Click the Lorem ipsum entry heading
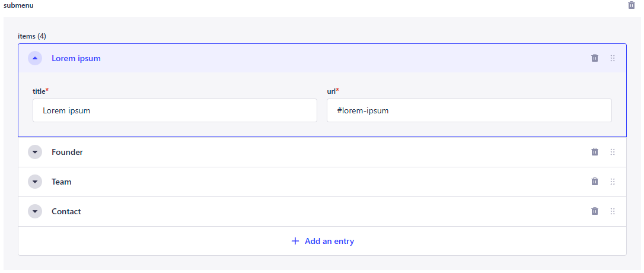Screen dimensions: 644x273 coord(76,58)
